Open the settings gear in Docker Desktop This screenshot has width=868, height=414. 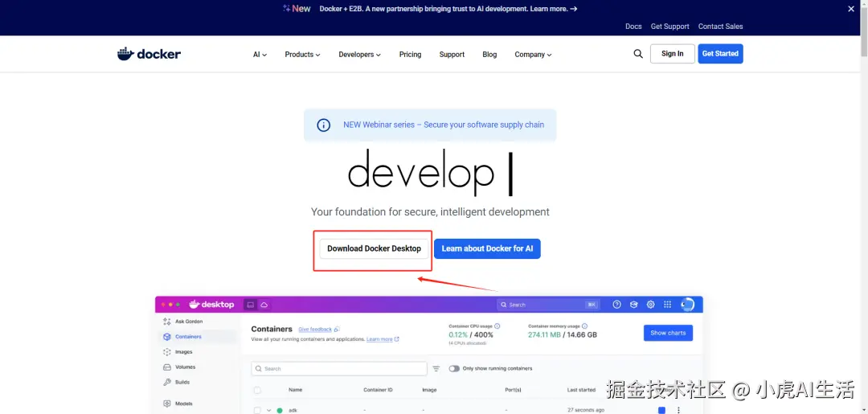click(x=651, y=305)
